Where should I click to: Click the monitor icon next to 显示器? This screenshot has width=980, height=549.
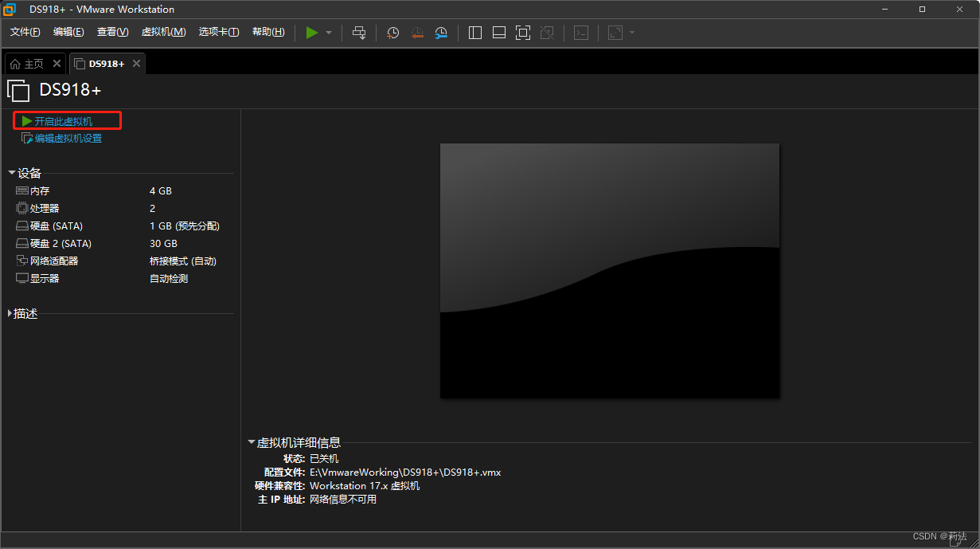click(22, 279)
